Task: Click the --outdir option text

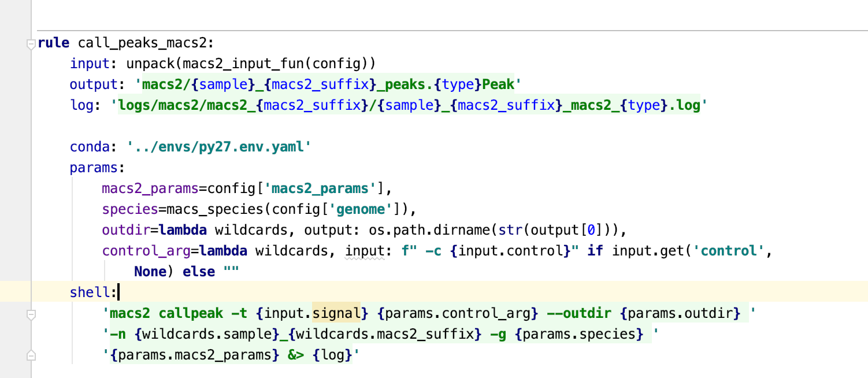Action: [579, 313]
